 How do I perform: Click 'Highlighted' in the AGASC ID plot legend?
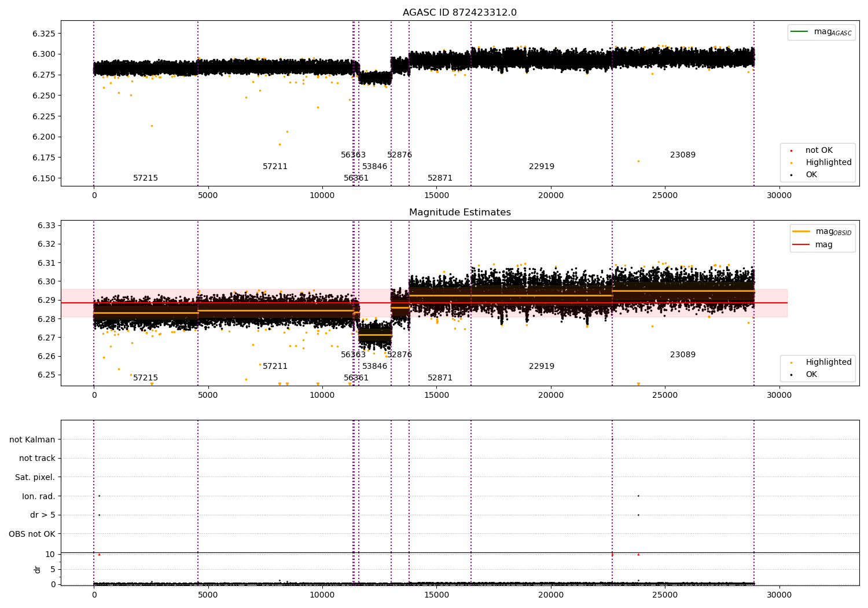click(829, 163)
